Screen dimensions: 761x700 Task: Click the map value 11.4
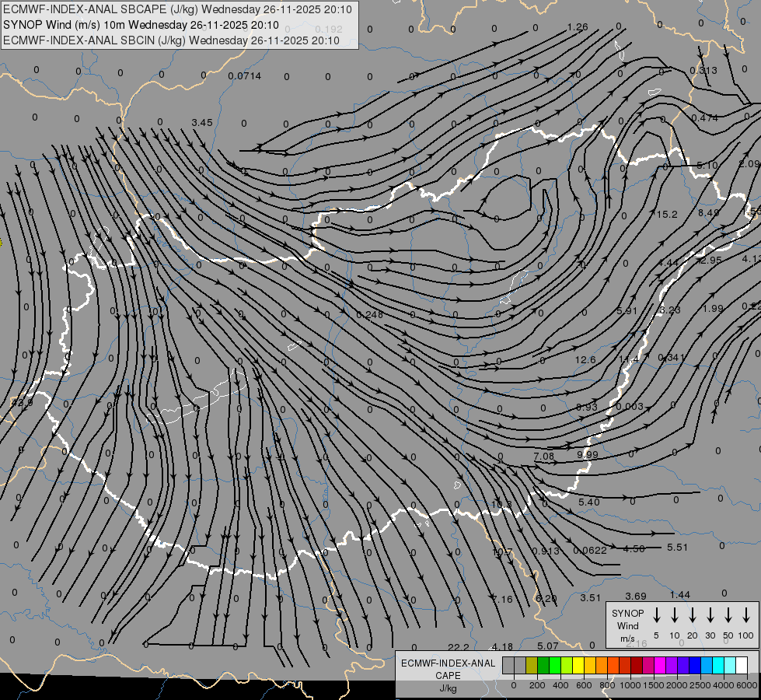(629, 359)
